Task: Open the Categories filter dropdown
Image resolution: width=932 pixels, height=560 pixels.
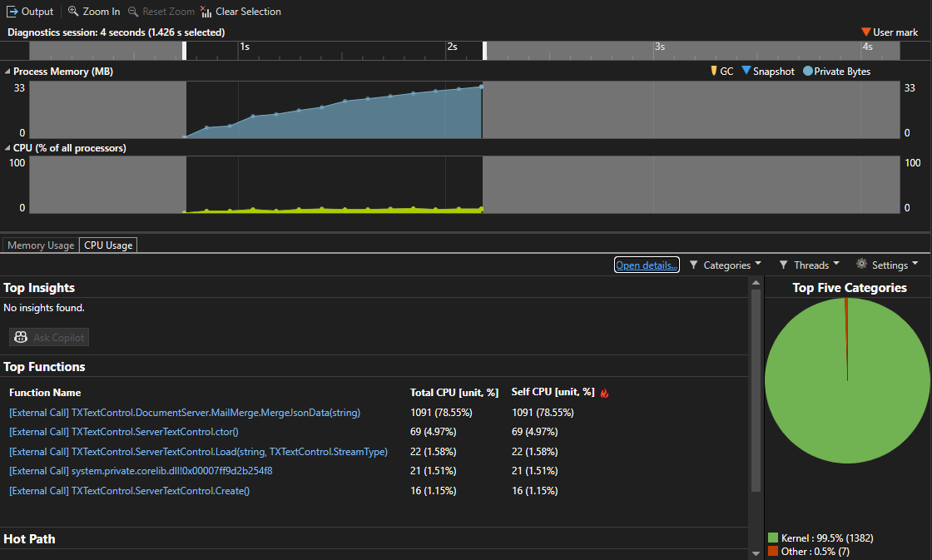Action: point(725,265)
